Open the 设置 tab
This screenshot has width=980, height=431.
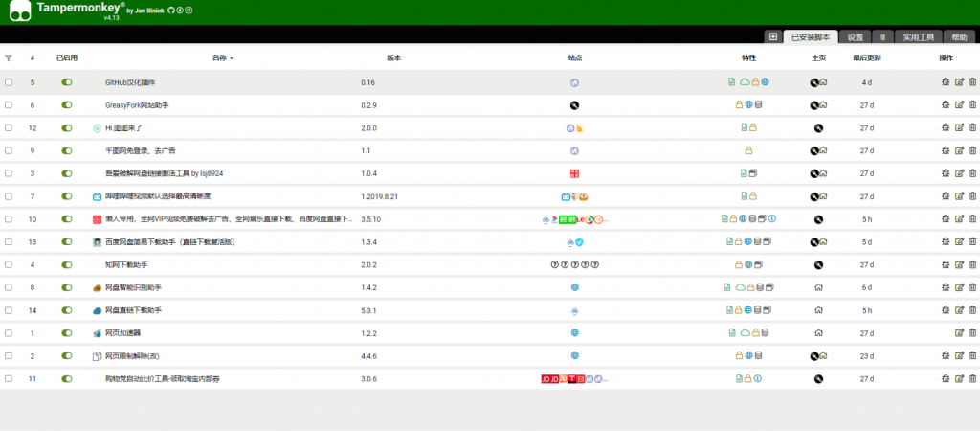(x=855, y=37)
